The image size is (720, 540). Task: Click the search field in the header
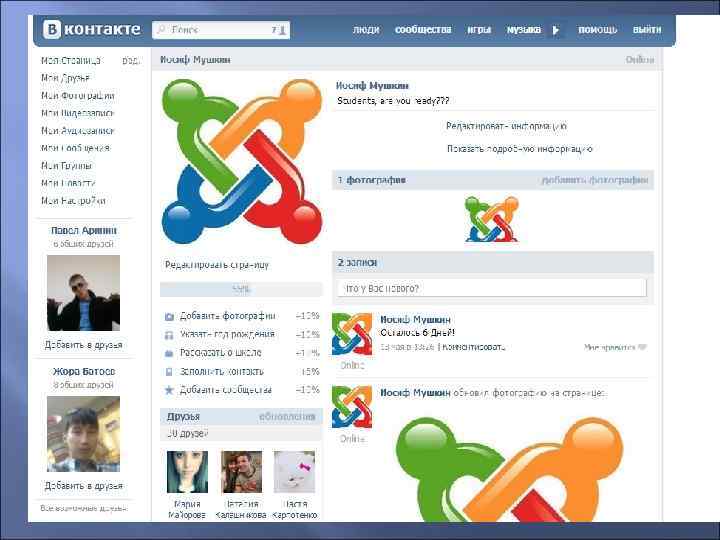pos(221,30)
